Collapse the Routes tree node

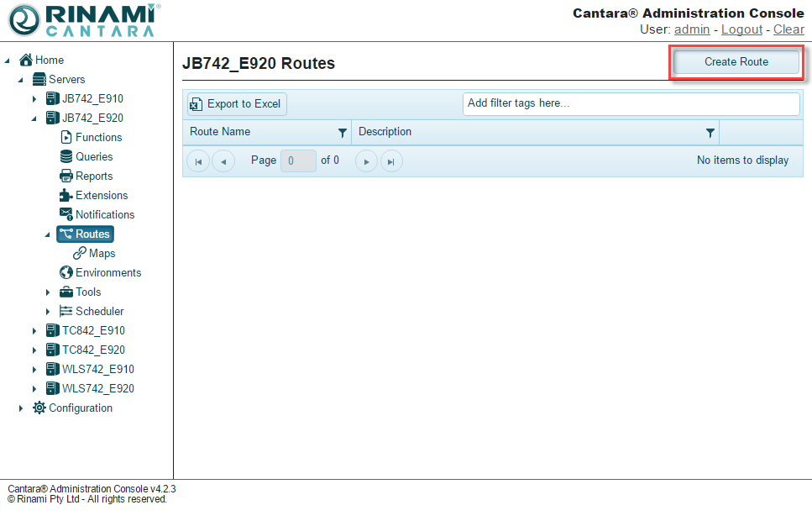48,234
